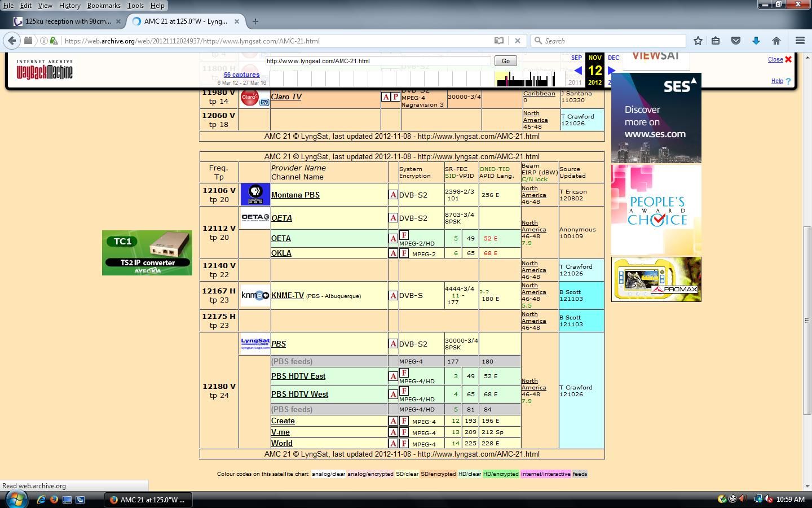Open the OKLA channel link
812x508 pixels.
[x=281, y=253]
